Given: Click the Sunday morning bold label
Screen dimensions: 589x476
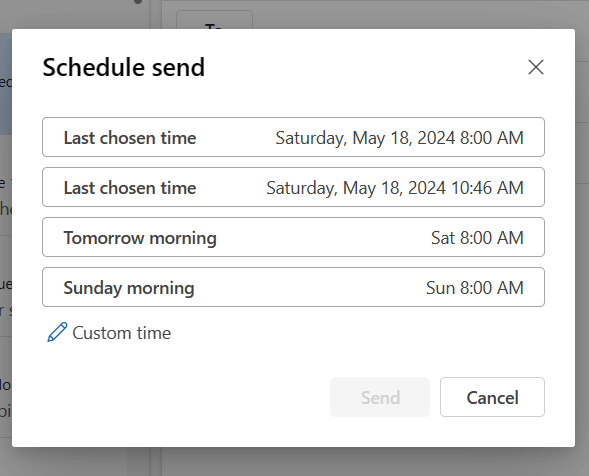Looking at the screenshot, I should click(129, 288).
